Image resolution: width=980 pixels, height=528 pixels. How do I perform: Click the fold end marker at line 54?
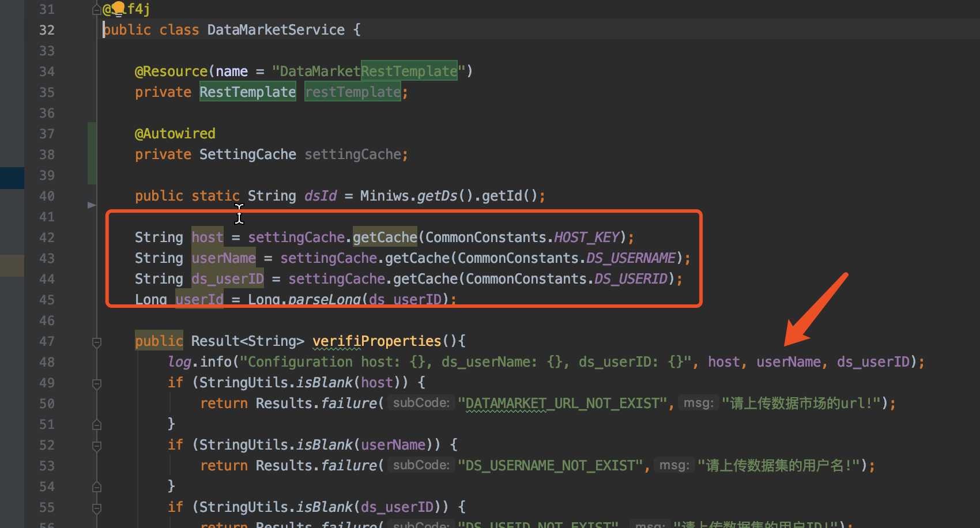tap(97, 487)
